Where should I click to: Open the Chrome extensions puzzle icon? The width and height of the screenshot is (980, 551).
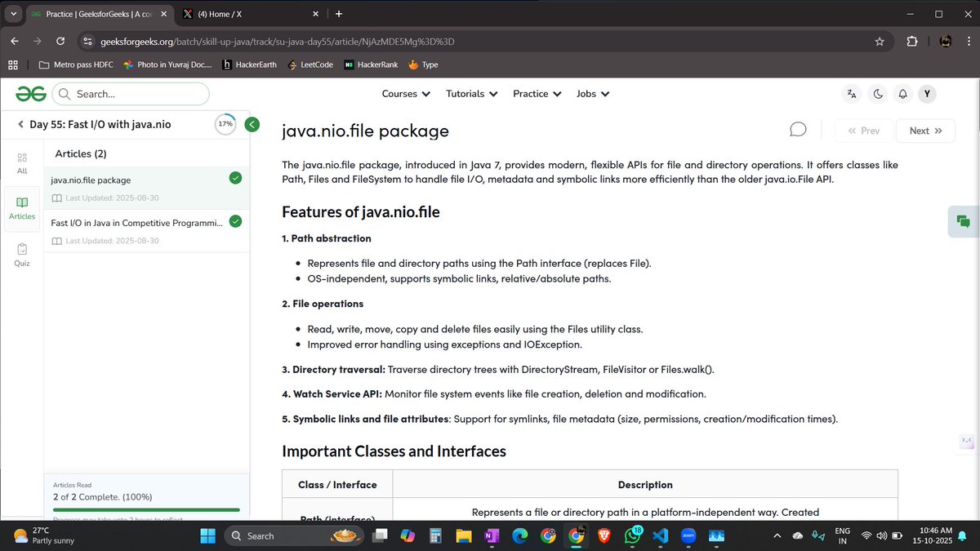click(912, 41)
